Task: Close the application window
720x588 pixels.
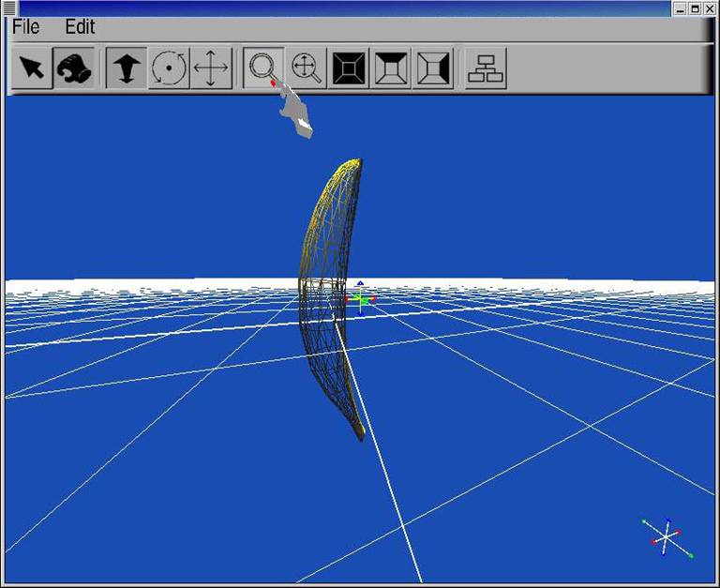Action: point(710,8)
